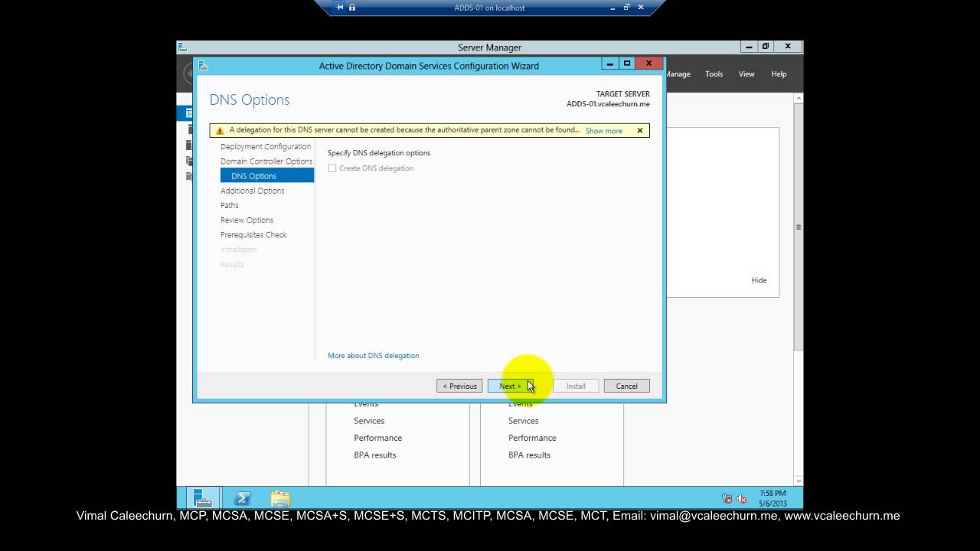Go back with the Previous button
The width and height of the screenshot is (980, 551).
[x=459, y=386]
